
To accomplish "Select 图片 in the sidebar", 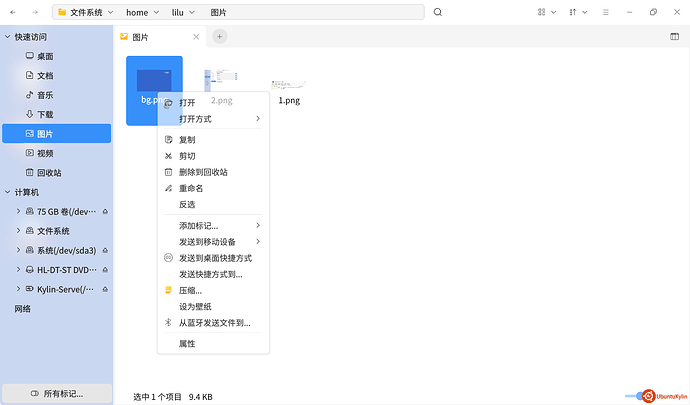I will pyautogui.click(x=56, y=133).
